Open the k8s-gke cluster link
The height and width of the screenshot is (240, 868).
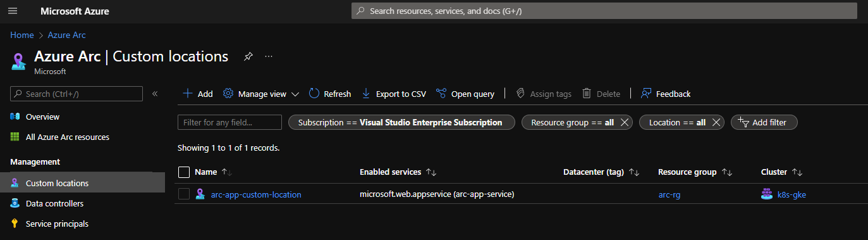792,194
